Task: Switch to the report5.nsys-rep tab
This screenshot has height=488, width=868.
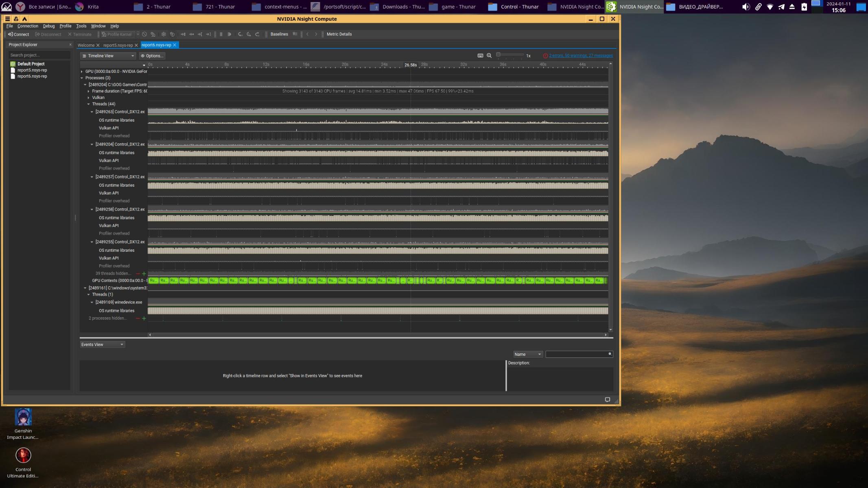Action: click(x=118, y=45)
